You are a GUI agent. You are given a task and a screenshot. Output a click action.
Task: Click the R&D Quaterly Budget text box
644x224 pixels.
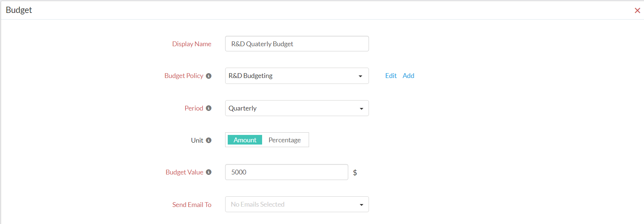tap(296, 44)
